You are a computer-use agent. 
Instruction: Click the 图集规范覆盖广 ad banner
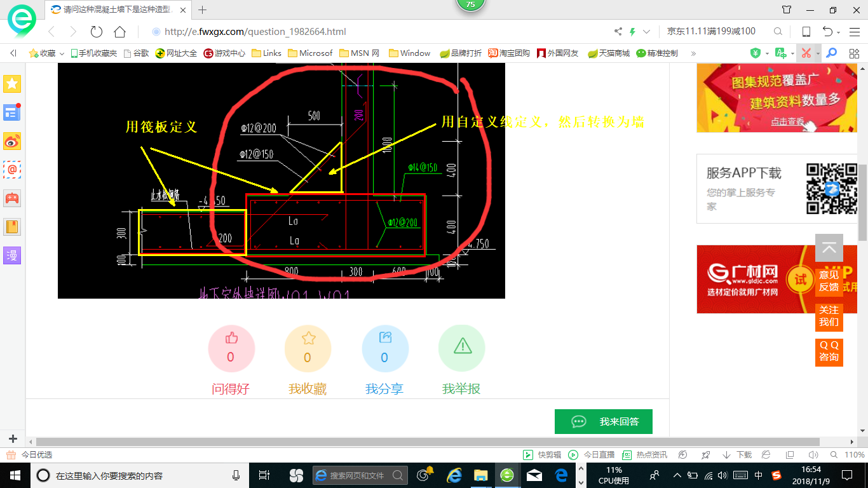point(776,97)
